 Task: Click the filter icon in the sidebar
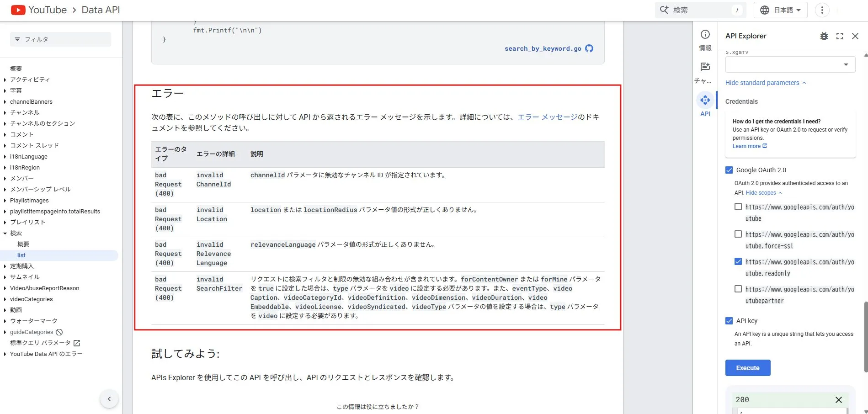pos(17,39)
